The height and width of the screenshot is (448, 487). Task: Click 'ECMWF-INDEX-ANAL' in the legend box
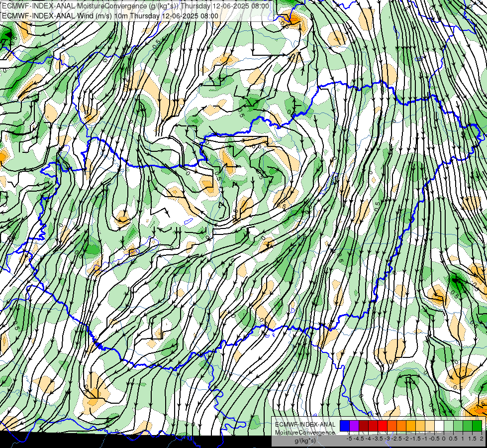coord(305,425)
